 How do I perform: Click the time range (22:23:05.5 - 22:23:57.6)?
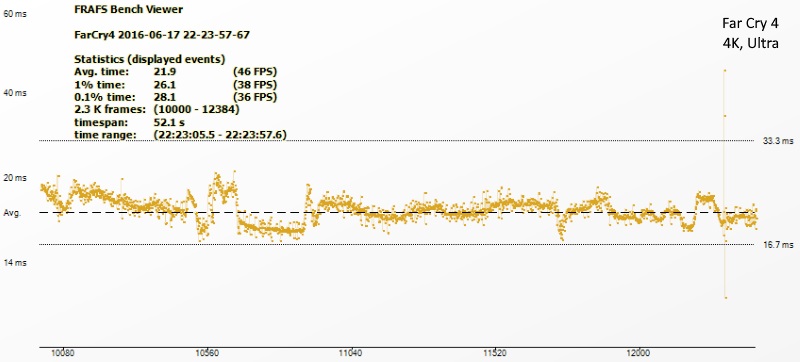click(220, 135)
